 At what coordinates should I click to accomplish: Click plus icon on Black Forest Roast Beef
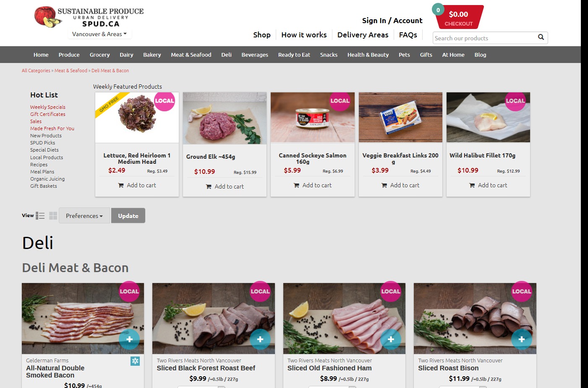coord(260,339)
